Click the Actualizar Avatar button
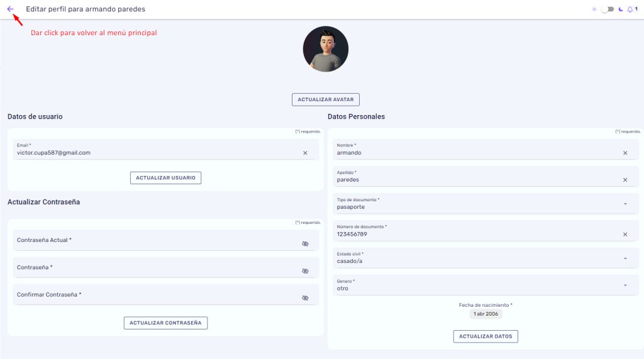This screenshot has width=644, height=359. pos(326,99)
